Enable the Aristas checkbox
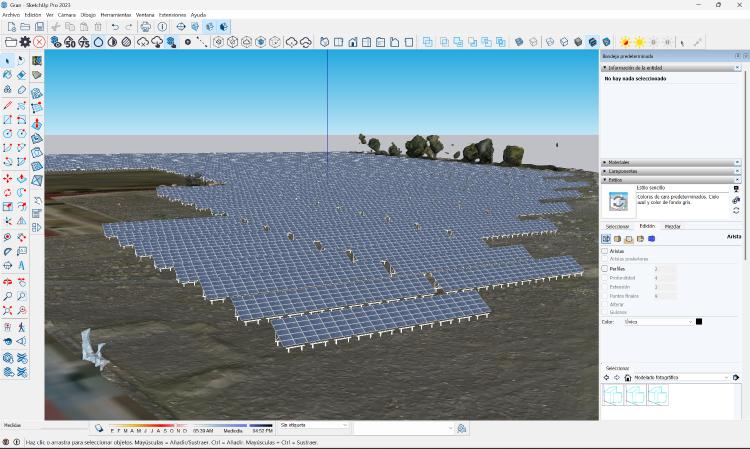This screenshot has width=750, height=449. point(605,251)
